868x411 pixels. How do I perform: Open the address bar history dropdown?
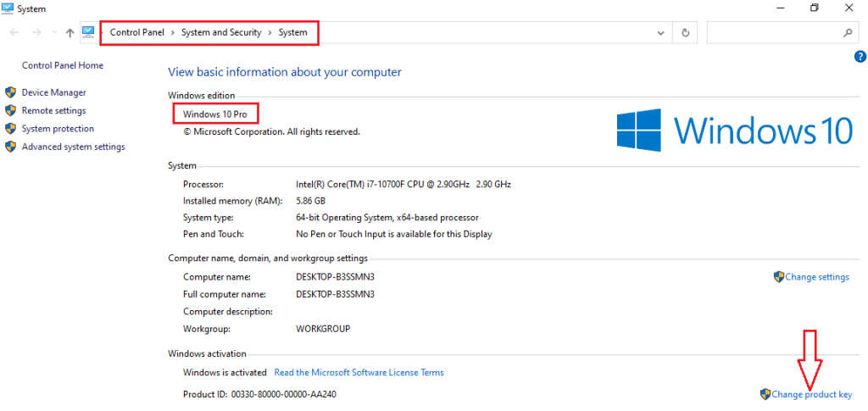660,33
